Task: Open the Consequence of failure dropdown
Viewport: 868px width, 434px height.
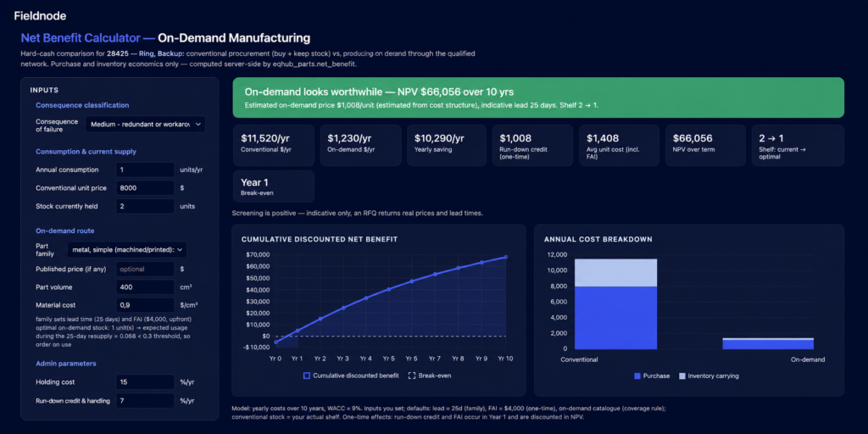Action: 146,125
